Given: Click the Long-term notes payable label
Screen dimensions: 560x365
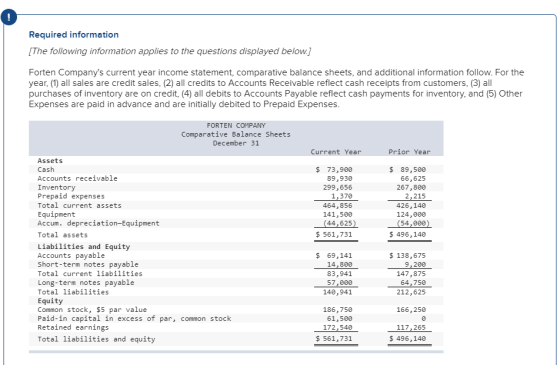Looking at the screenshot, I should pos(86,283).
